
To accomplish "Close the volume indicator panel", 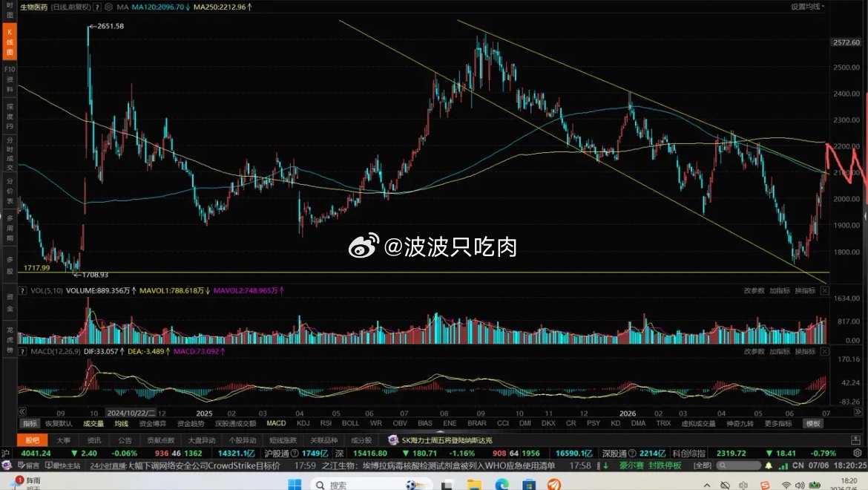I will coord(824,291).
